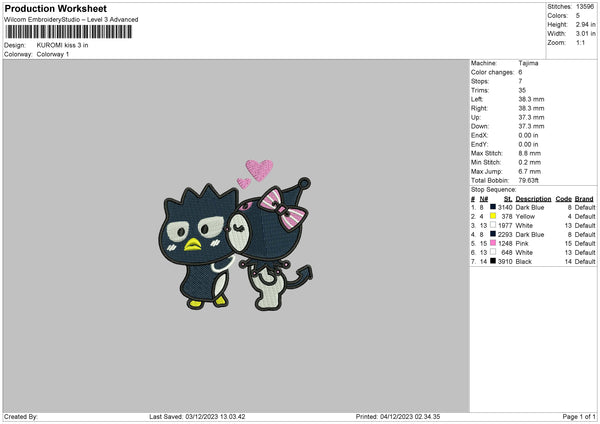Click the Total Bobbin value '79.63ft'
This screenshot has height=424, width=600.
528,180
